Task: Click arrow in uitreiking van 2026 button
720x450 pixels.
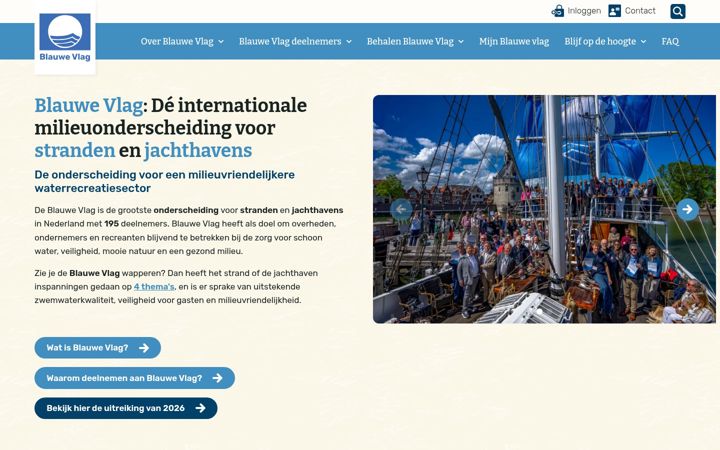Action: coord(200,408)
